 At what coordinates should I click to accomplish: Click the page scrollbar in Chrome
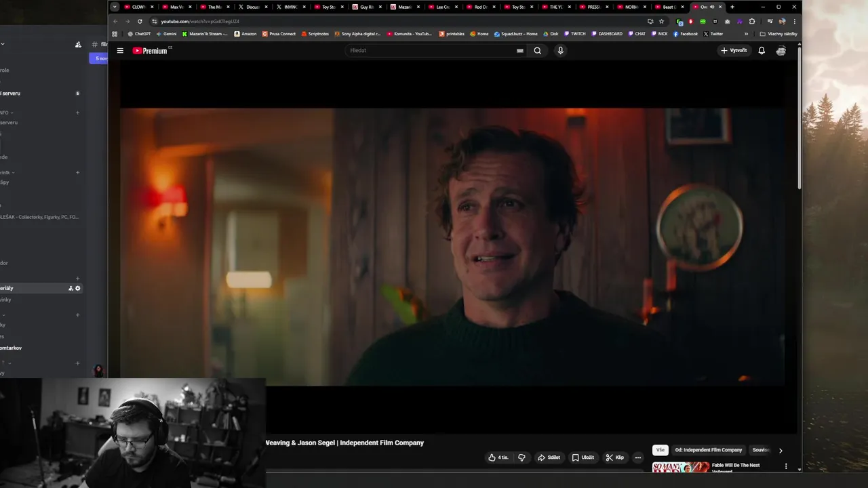click(800, 119)
